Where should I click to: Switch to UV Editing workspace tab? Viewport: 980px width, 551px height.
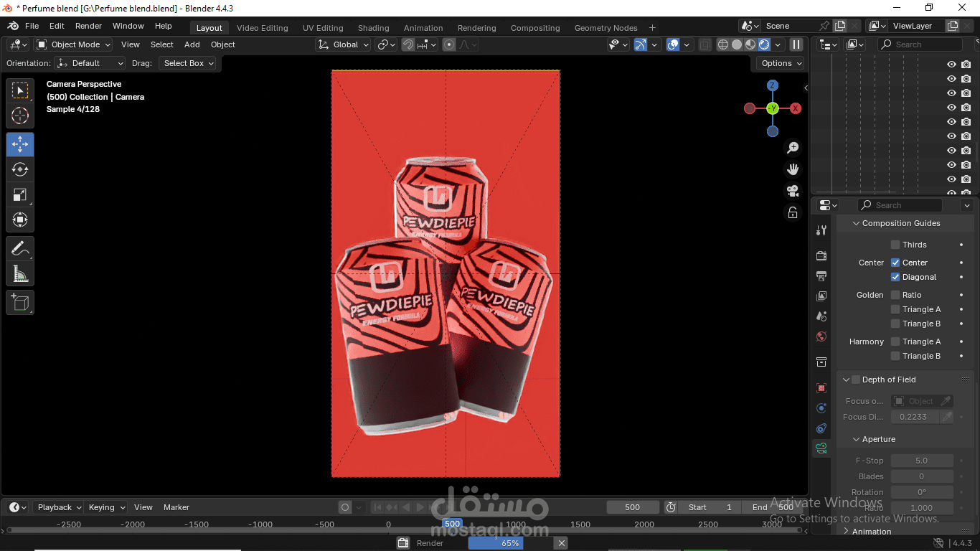click(323, 28)
